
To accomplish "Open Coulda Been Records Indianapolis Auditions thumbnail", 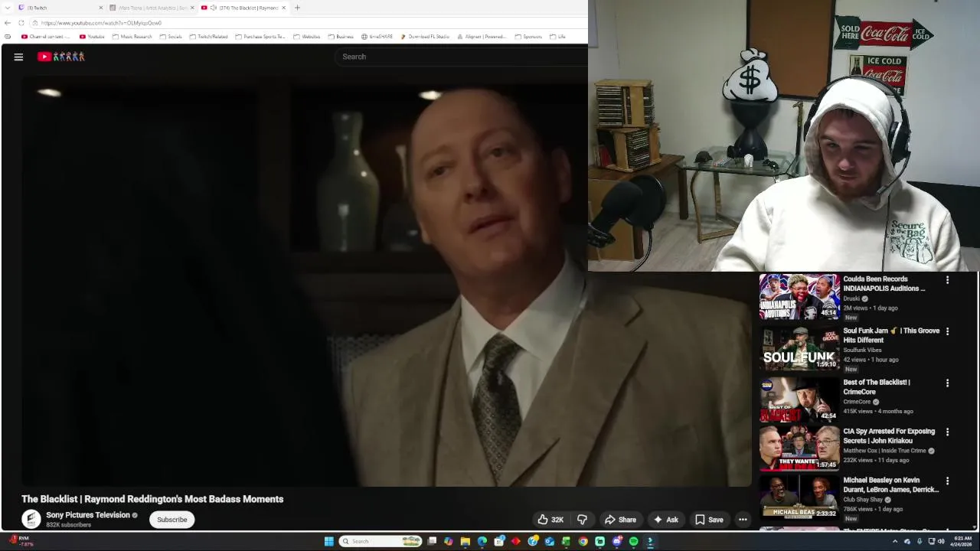I will pos(799,296).
